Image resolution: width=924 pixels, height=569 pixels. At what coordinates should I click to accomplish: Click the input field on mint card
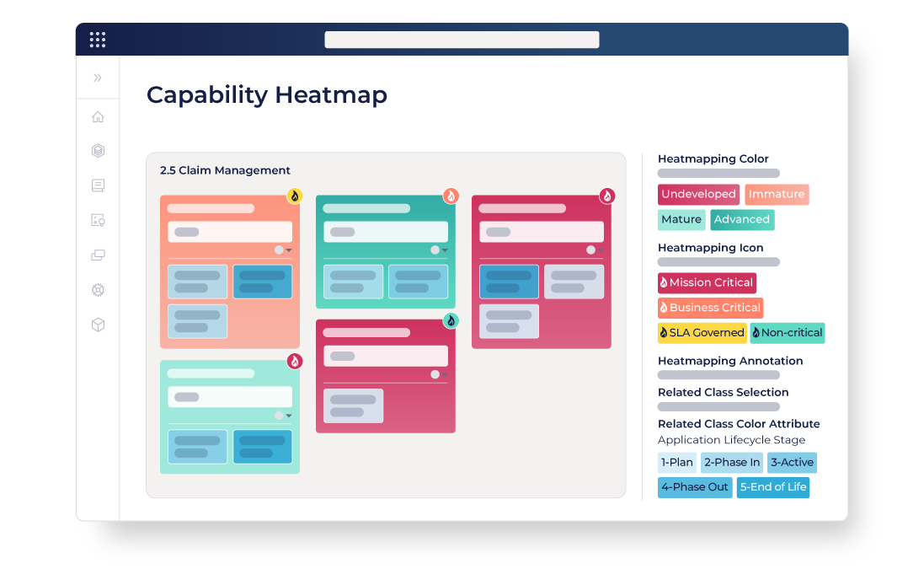click(x=230, y=397)
